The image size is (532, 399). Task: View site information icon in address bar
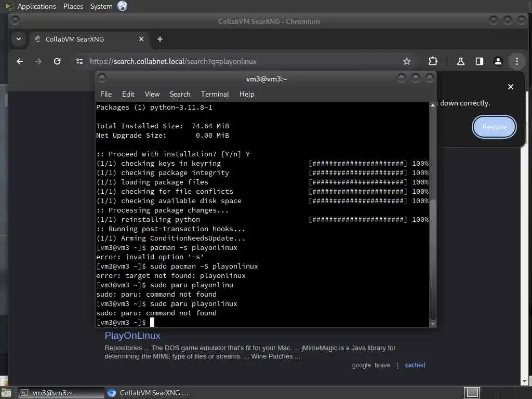click(x=79, y=61)
